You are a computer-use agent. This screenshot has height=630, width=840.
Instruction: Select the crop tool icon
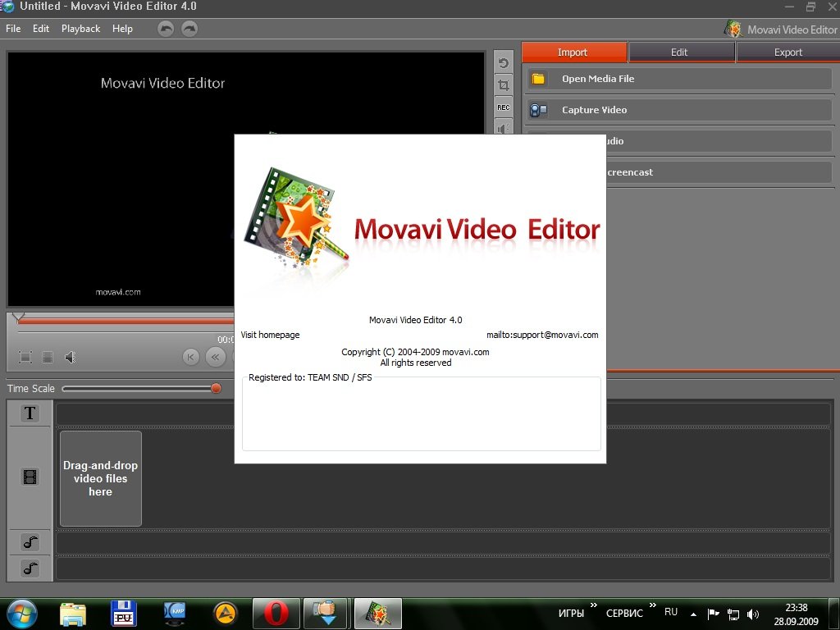tap(504, 85)
